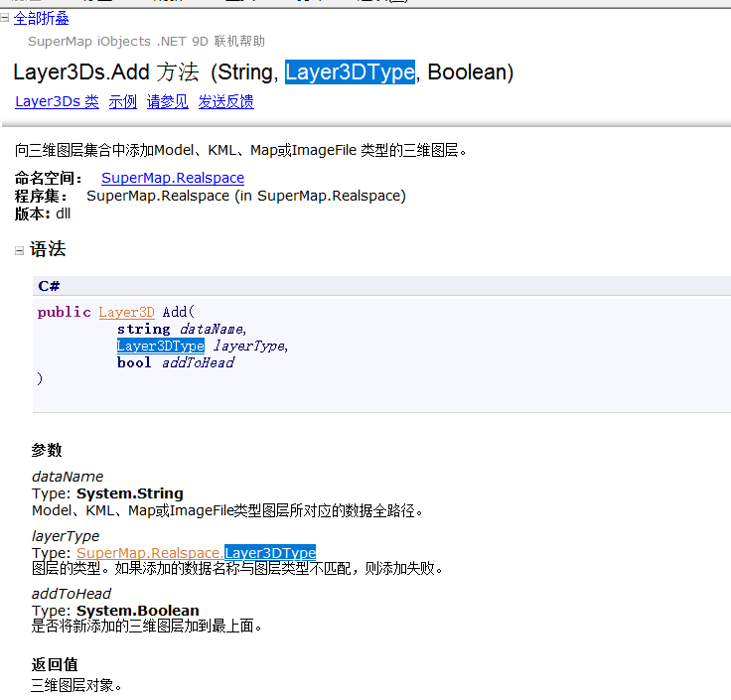Click the Layer3D return type in code

[x=126, y=312]
